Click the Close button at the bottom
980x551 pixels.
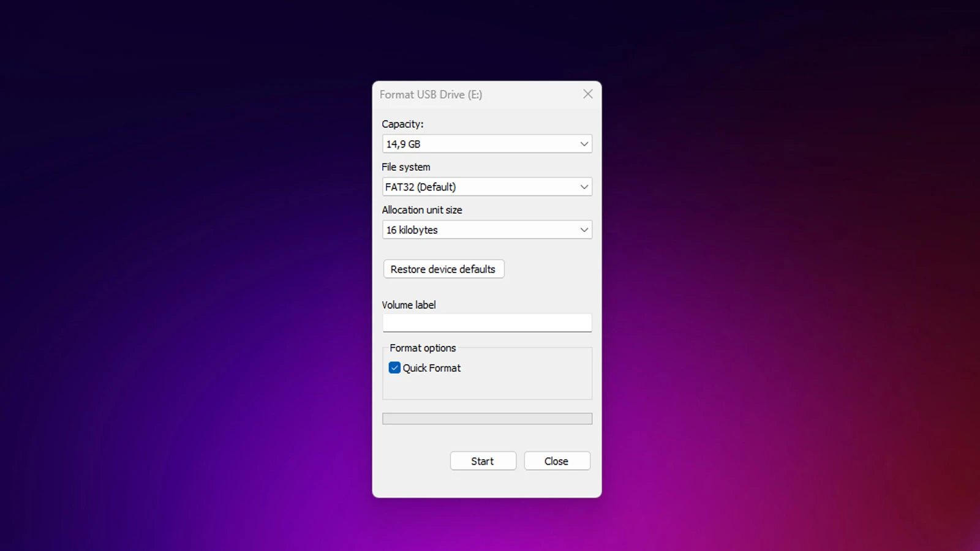pos(557,461)
